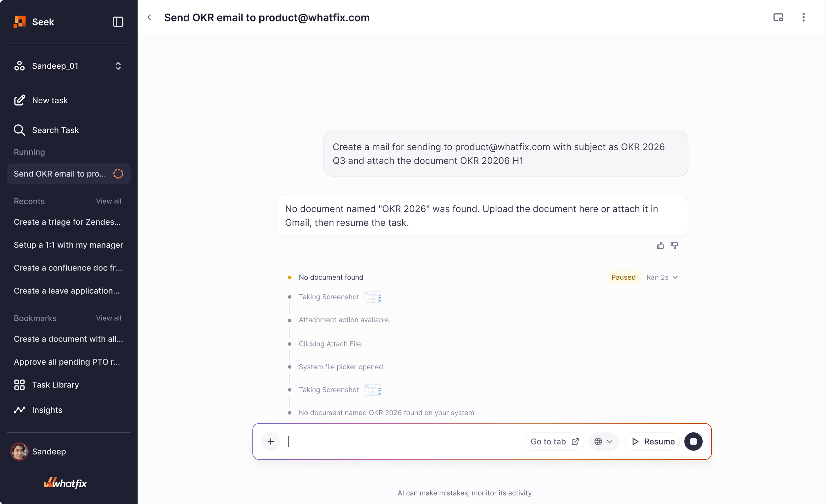The width and height of the screenshot is (826, 504).
Task: Stop the task with the square button
Action: 693,441
